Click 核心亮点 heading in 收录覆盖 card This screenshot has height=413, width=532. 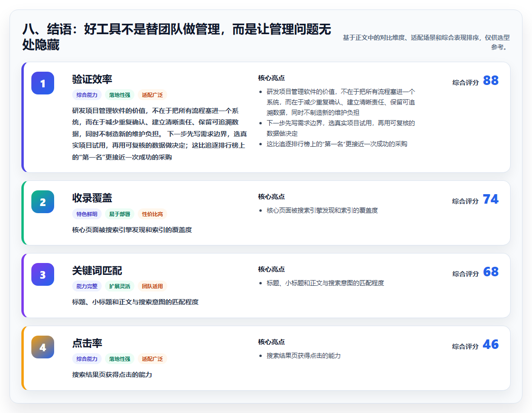pos(271,197)
